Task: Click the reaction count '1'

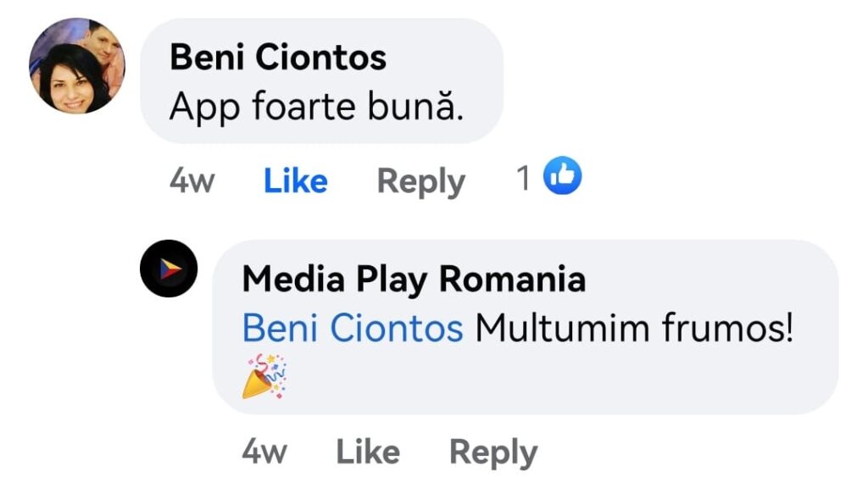Action: pos(525,178)
